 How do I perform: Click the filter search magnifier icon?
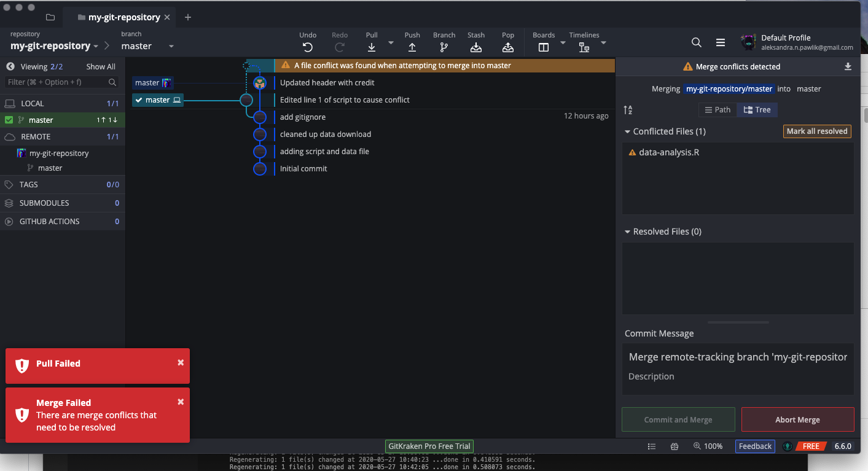112,82
